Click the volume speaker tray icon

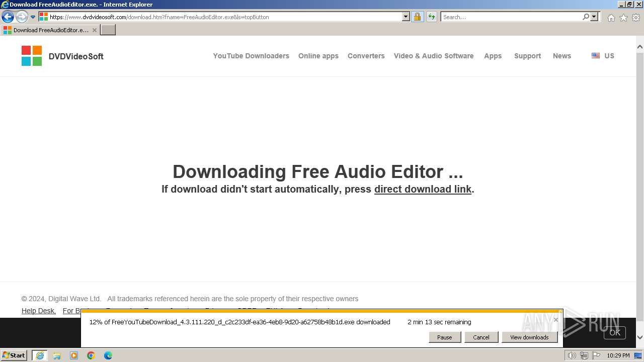coord(572,355)
